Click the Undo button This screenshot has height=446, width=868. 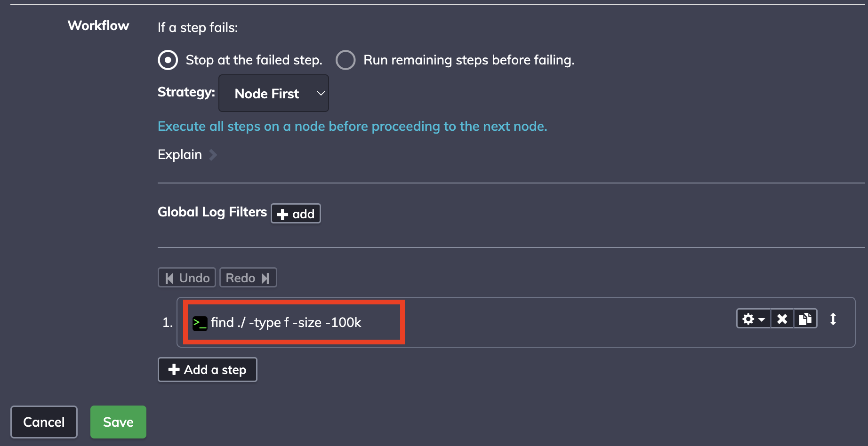pos(187,278)
